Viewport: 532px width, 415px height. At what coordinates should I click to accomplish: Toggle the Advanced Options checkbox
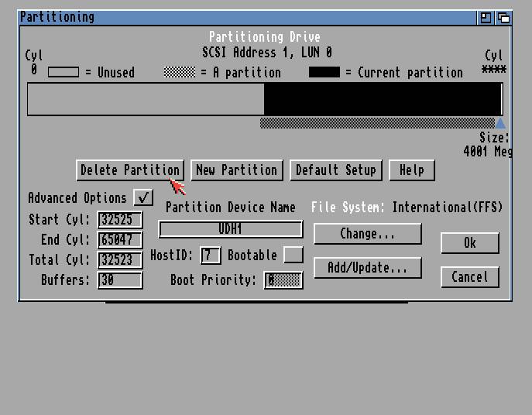click(x=143, y=197)
